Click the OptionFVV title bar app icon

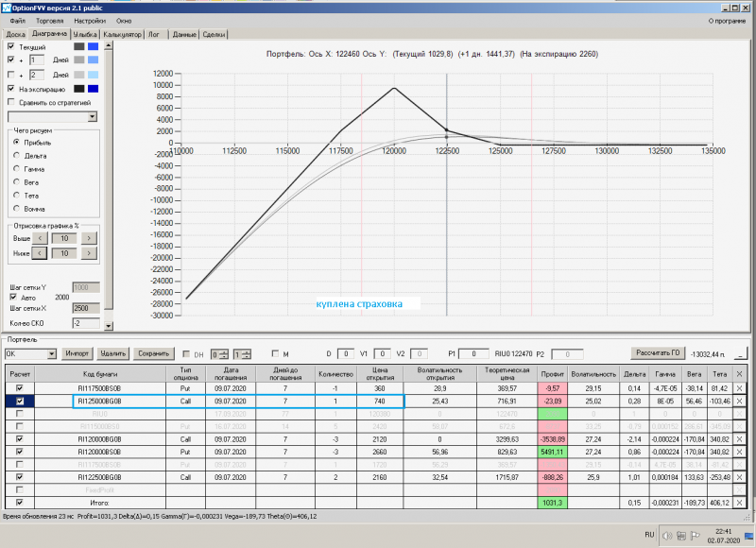tap(7, 8)
